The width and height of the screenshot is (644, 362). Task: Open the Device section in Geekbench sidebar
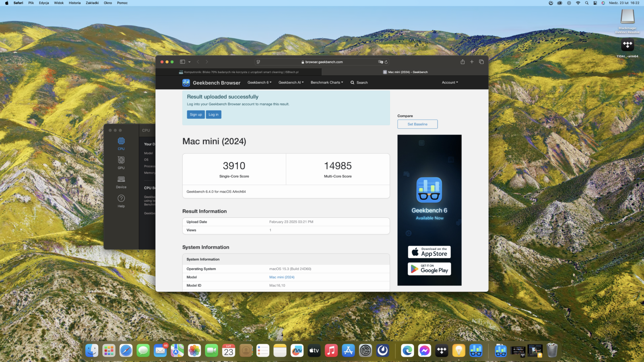pyautogui.click(x=121, y=181)
